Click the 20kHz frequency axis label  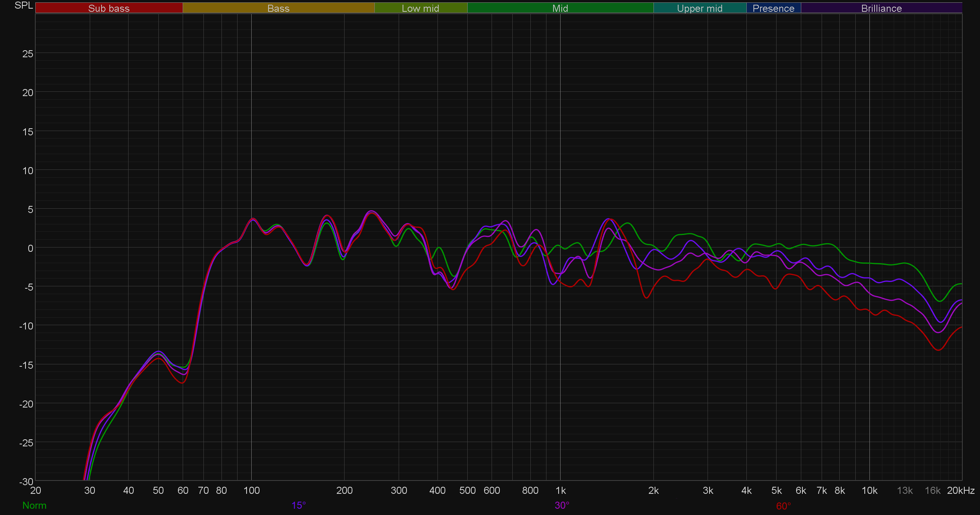(x=960, y=490)
